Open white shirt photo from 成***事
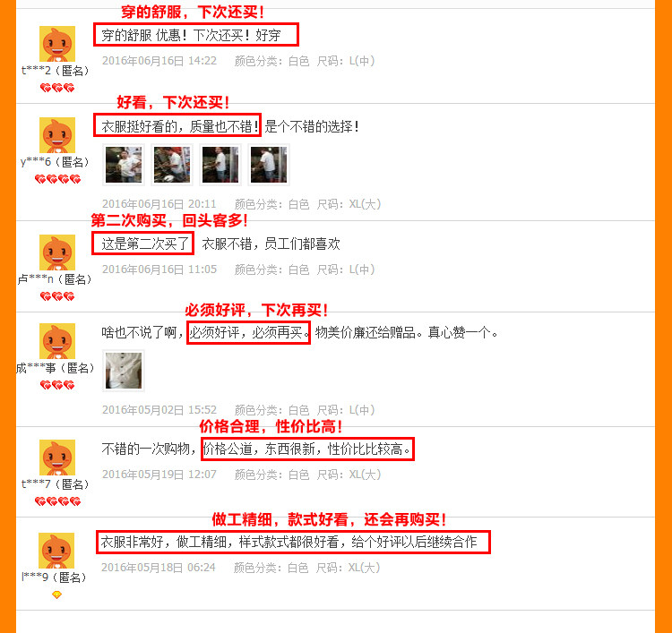The image size is (672, 633). tap(124, 371)
